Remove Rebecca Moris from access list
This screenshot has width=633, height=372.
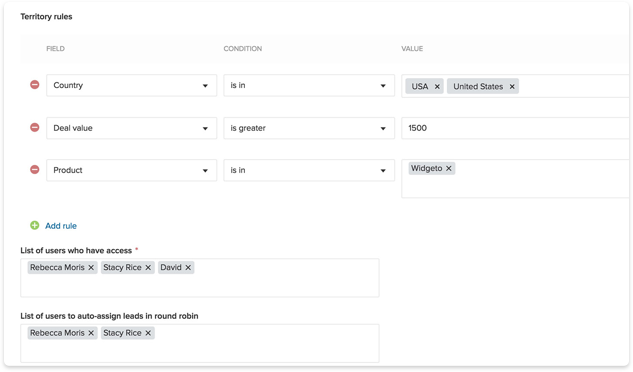[x=91, y=267]
